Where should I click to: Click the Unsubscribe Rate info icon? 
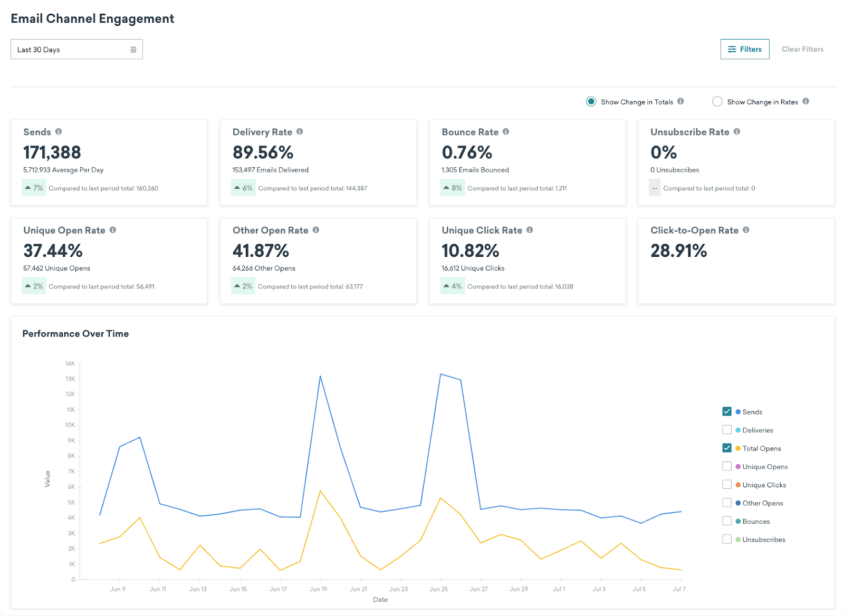(x=737, y=132)
